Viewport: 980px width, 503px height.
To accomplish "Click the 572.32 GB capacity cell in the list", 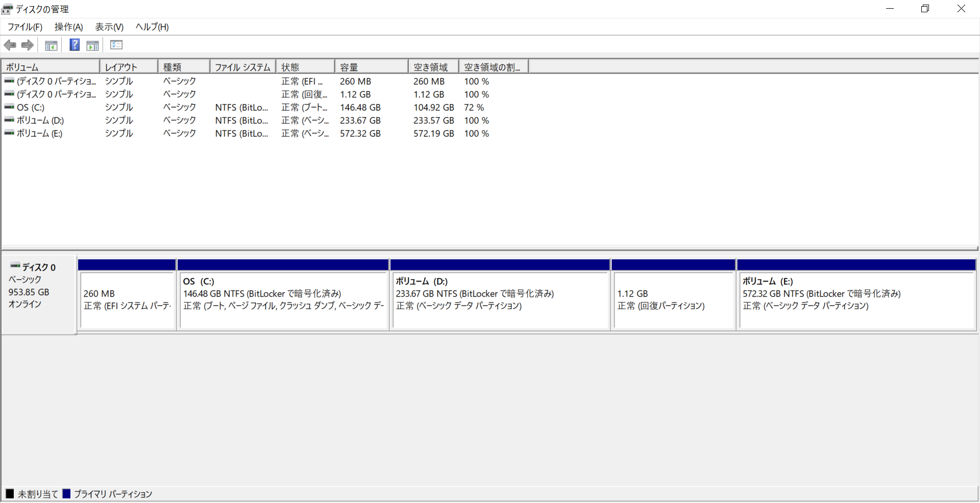I will click(360, 134).
